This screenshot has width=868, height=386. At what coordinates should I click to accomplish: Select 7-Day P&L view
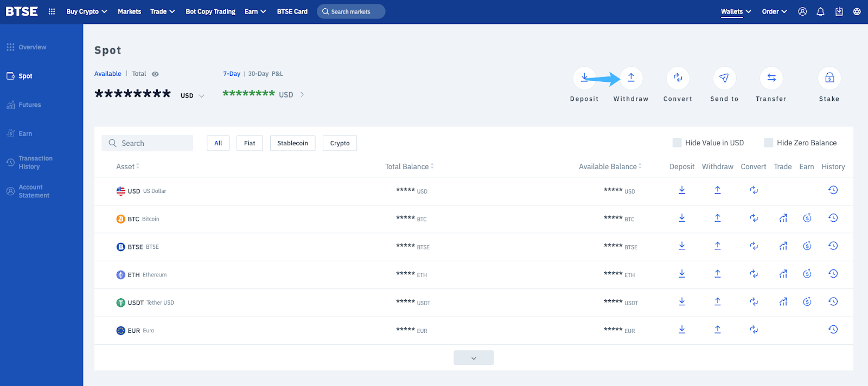click(232, 74)
